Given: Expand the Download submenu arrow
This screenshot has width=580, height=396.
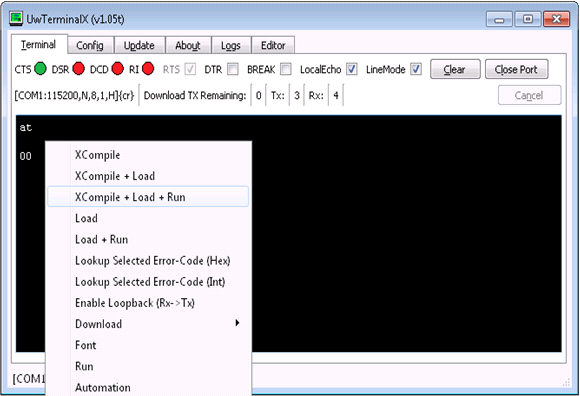Looking at the screenshot, I should (237, 323).
